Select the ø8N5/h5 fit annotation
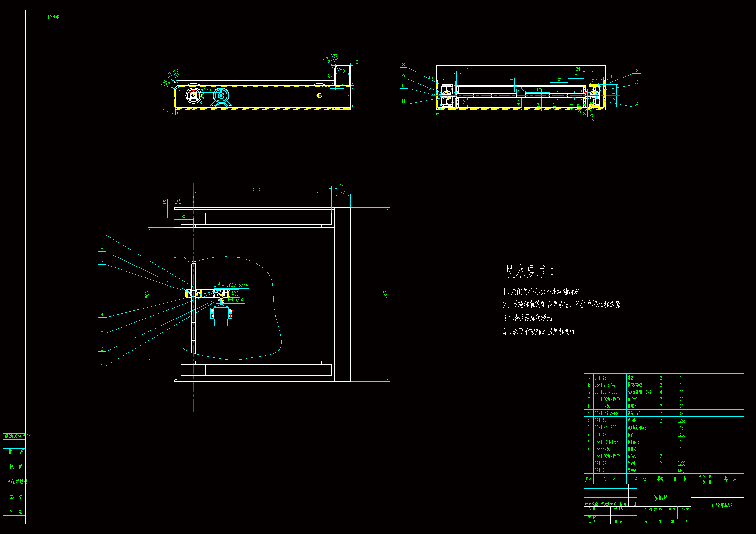The width and height of the screenshot is (756, 534). tap(236, 300)
